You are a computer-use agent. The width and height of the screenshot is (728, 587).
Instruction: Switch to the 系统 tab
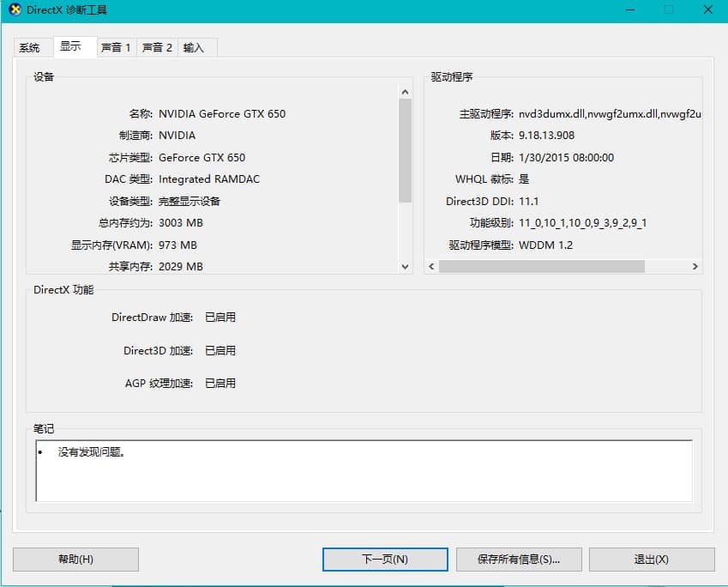click(x=30, y=48)
